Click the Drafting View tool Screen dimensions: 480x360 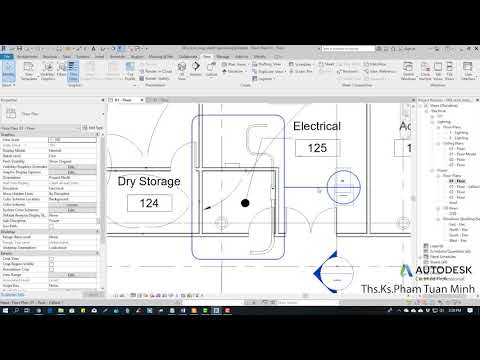pos(267,64)
